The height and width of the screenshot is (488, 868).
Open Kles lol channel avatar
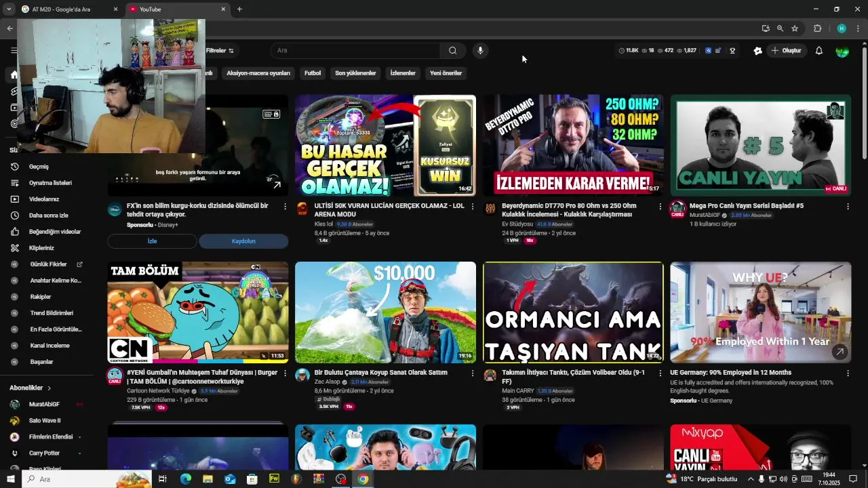tap(302, 209)
